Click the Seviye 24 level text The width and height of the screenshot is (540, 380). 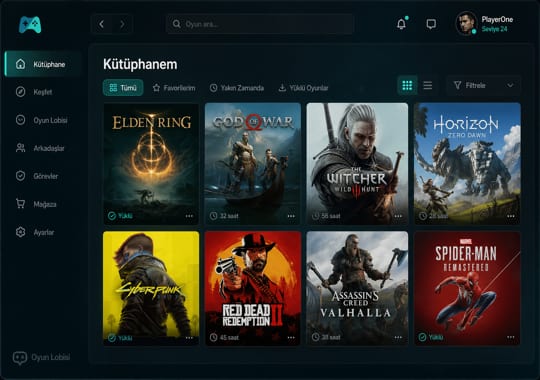pyautogui.click(x=494, y=29)
